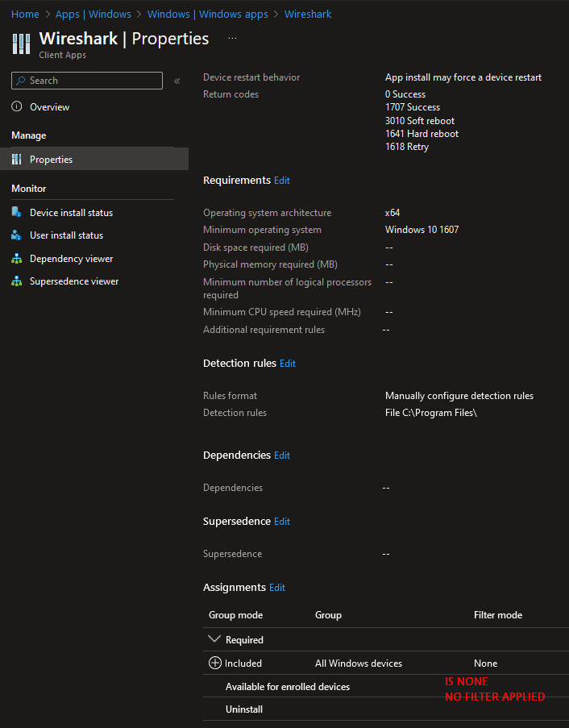This screenshot has width=569, height=728.
Task: Open Supersedence viewer page
Action: click(74, 281)
